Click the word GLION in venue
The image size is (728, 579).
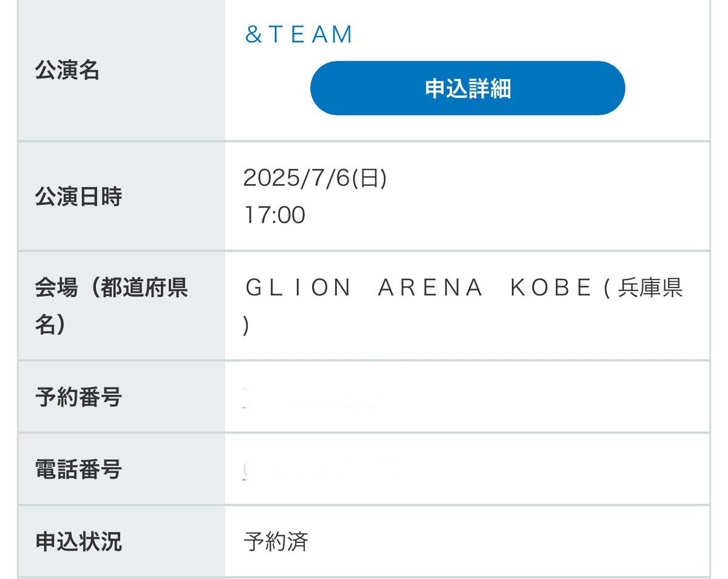(x=298, y=287)
